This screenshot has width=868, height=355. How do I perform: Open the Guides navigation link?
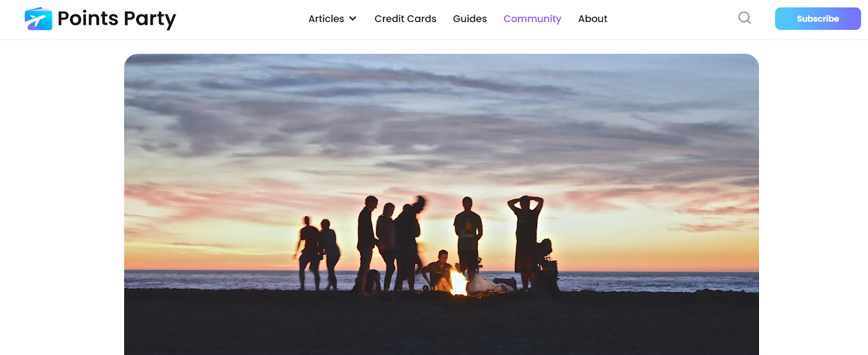pos(470,18)
